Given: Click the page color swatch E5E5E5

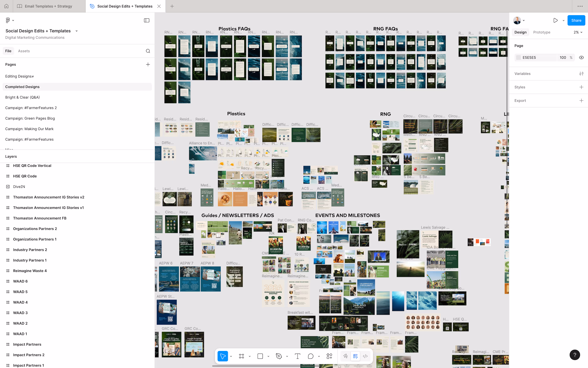Looking at the screenshot, I should 518,58.
